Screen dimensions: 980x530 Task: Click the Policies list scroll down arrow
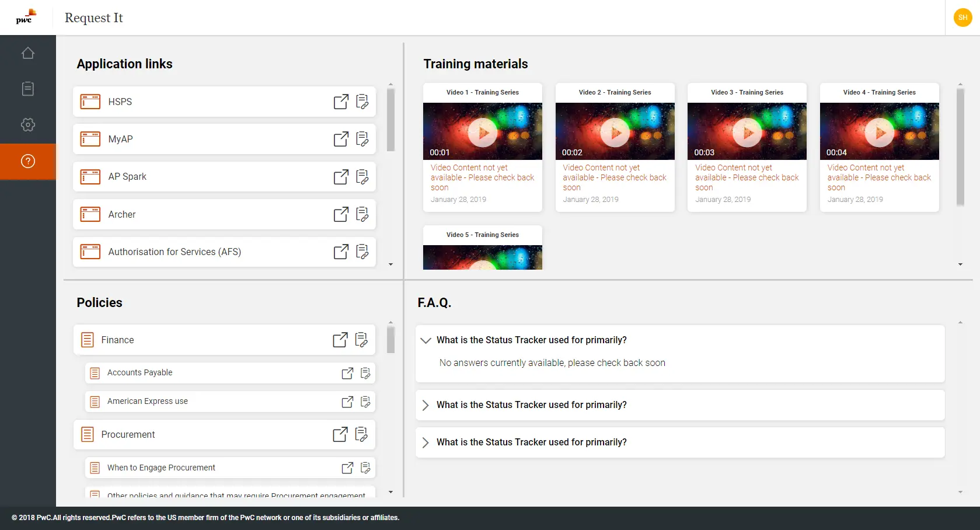coord(391,492)
